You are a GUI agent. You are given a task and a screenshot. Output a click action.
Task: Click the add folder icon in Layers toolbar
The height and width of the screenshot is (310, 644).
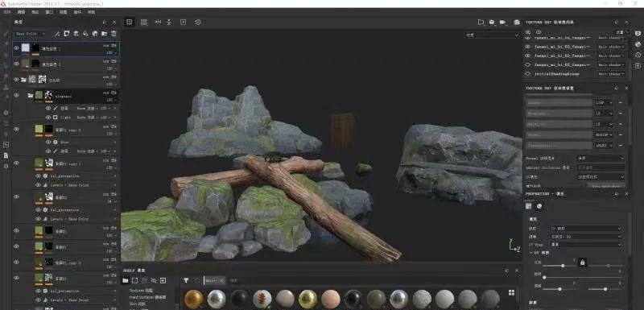105,34
